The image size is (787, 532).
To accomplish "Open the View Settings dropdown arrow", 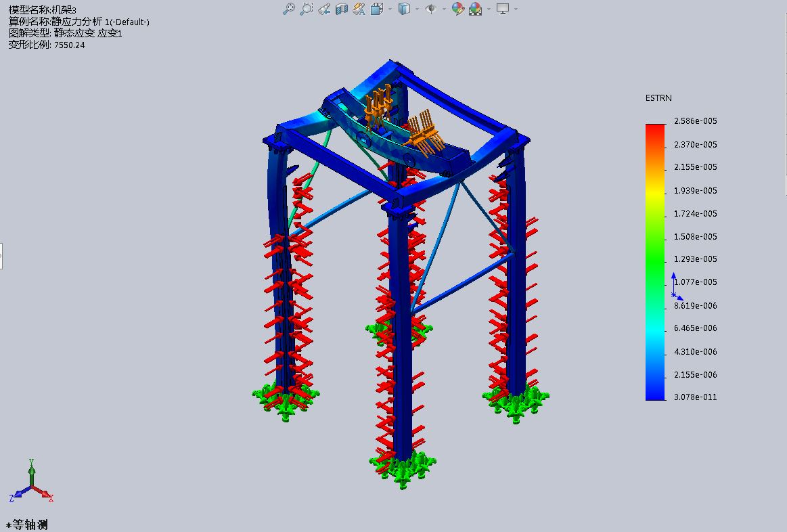I will coord(516,9).
